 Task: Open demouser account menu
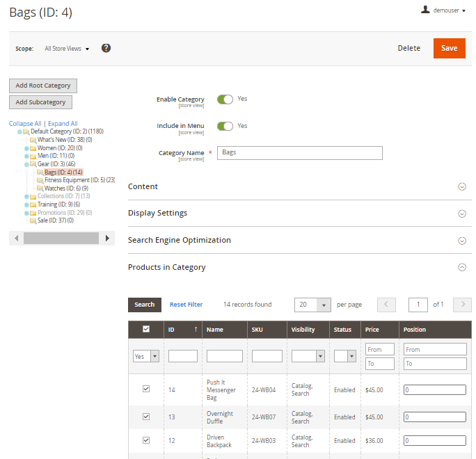tap(444, 10)
